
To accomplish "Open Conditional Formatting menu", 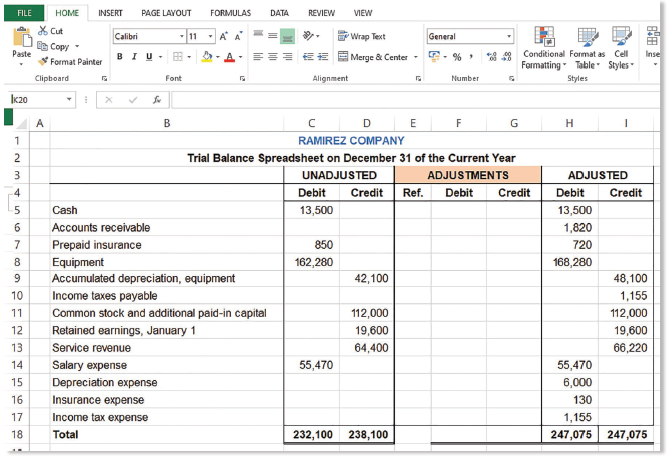I will (544, 48).
